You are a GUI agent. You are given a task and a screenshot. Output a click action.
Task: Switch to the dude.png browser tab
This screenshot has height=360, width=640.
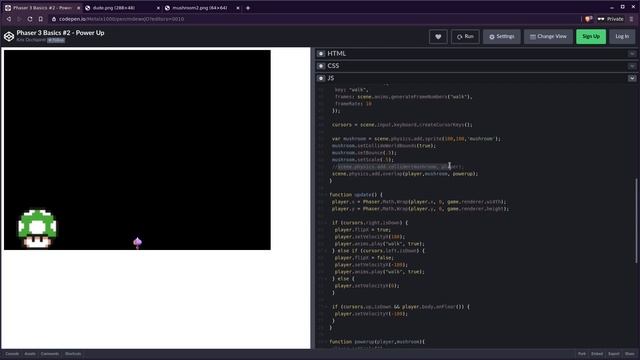click(122, 8)
